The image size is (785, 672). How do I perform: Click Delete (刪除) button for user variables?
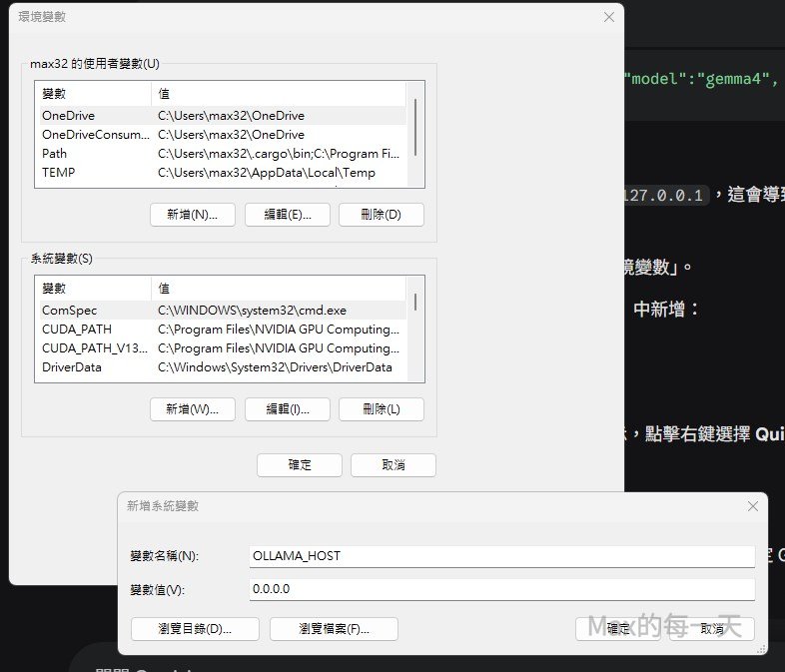381,215
